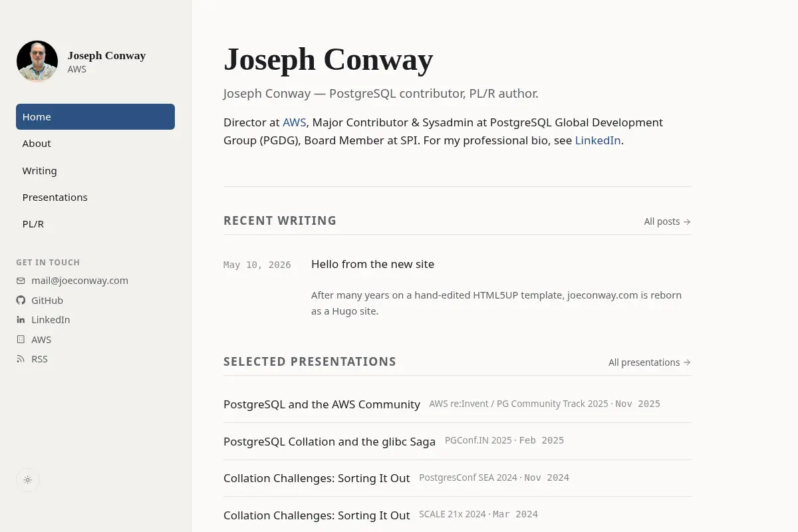Screen dimensions: 798x532
Task: Click 'AWS re:Invent / PG Community Track 2025' text
Action: 519,404
